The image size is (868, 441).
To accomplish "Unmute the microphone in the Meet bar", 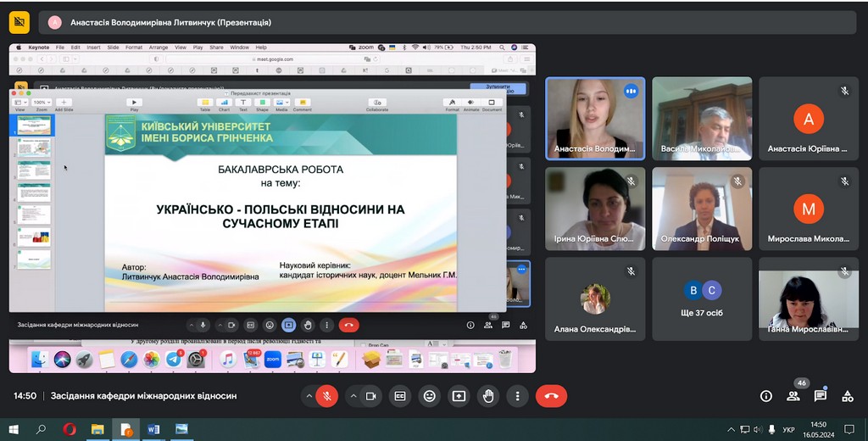I will (x=326, y=396).
